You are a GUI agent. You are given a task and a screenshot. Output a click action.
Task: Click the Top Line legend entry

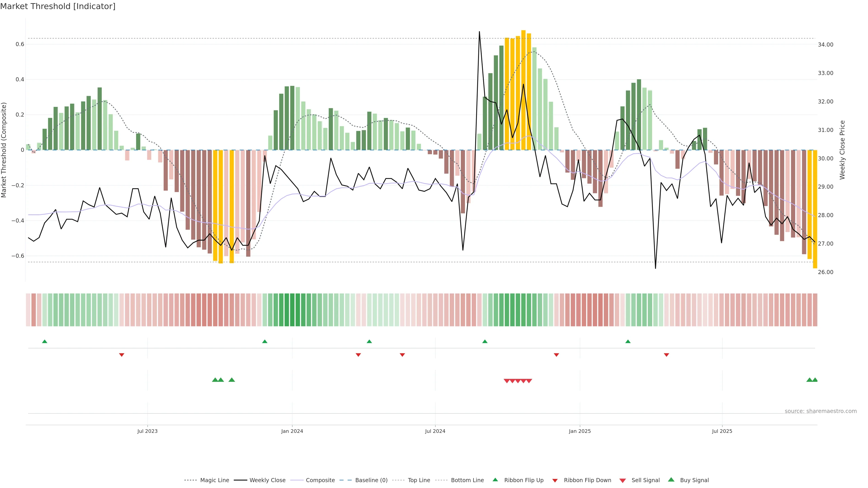click(418, 480)
